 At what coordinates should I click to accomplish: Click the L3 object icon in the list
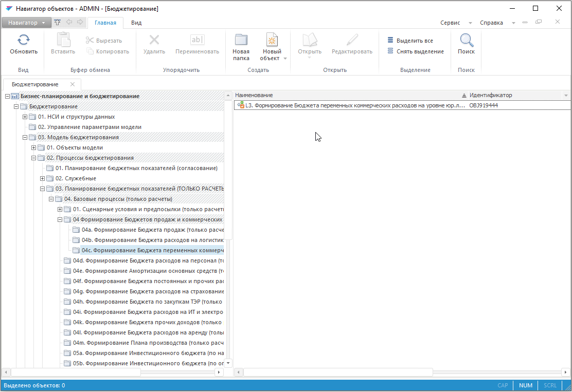tap(241, 105)
